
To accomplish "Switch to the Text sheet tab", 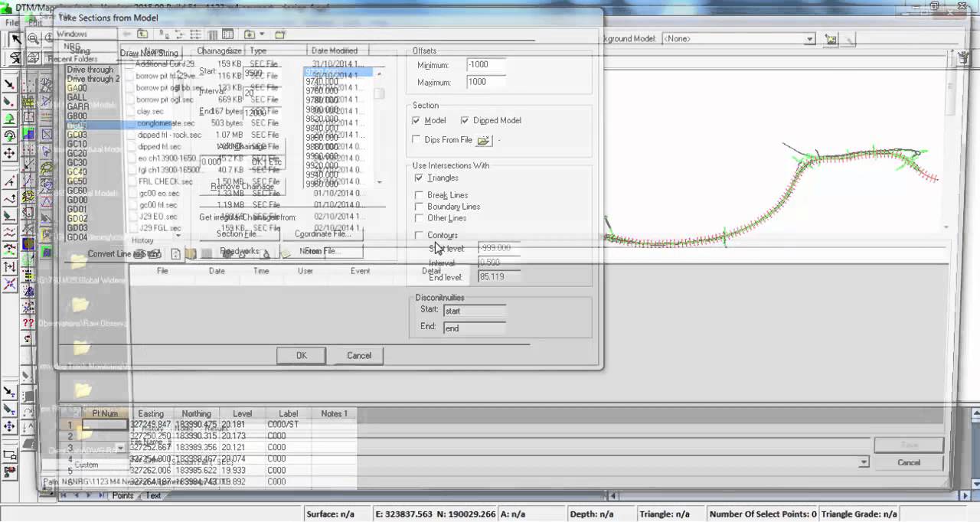I will click(153, 495).
